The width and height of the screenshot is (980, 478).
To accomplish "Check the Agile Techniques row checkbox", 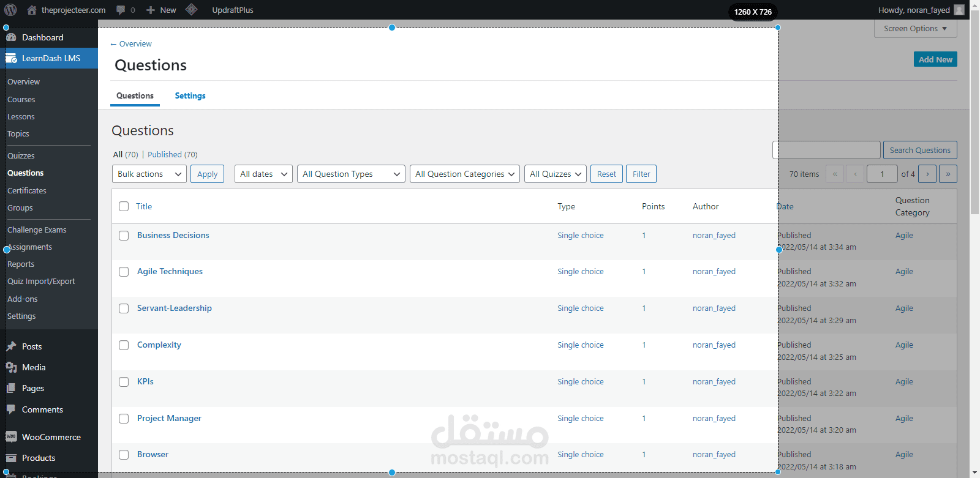I will 124,272.
